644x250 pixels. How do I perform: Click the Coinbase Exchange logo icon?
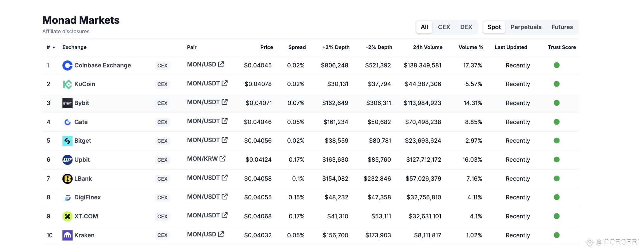[x=68, y=66]
